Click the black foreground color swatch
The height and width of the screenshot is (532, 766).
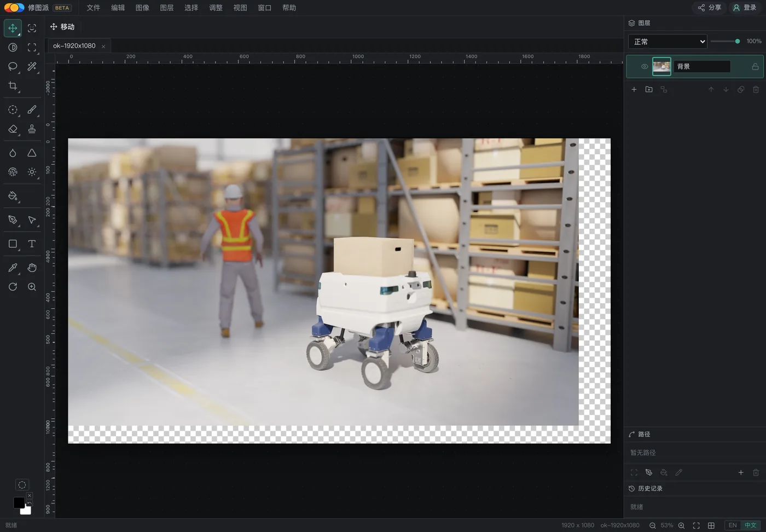(x=19, y=502)
